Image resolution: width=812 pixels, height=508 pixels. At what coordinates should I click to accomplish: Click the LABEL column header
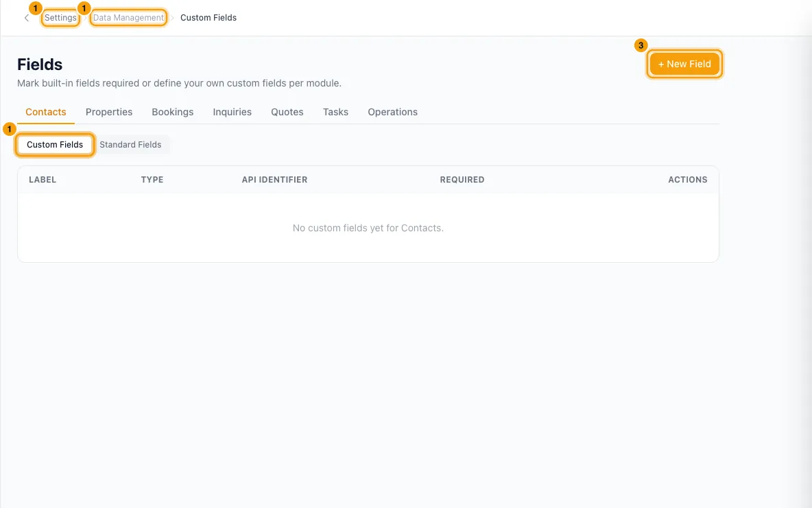[43, 180]
